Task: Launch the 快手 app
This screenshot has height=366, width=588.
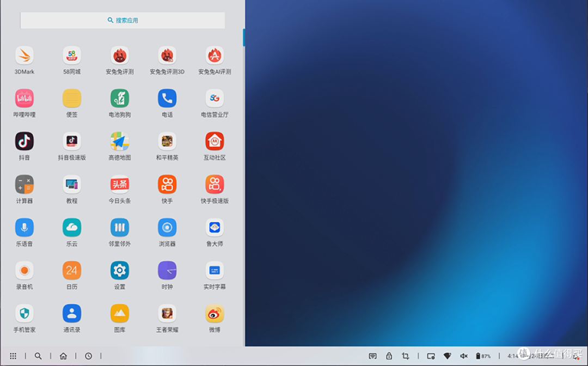Action: point(167,185)
